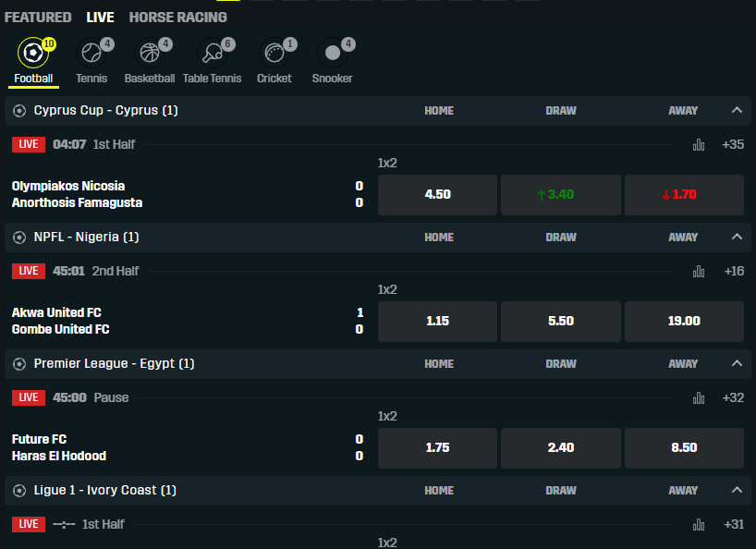Bet on Olympiakos Nicosia home odds 4.50

pos(437,195)
